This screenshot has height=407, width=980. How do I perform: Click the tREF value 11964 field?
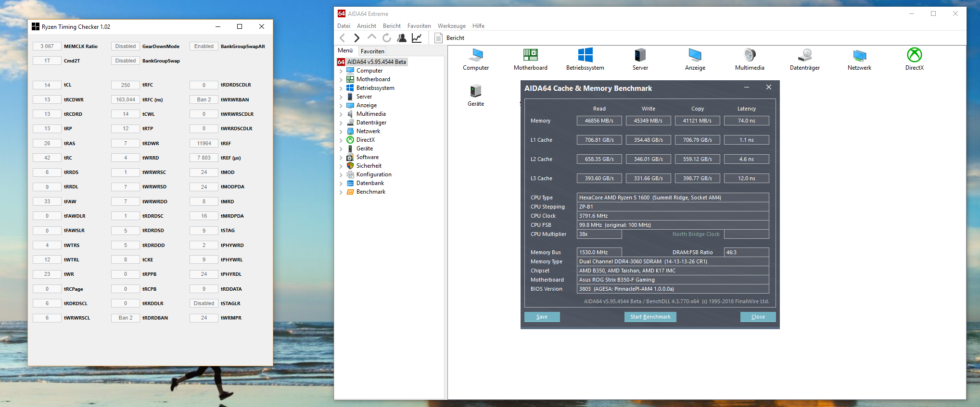point(204,143)
